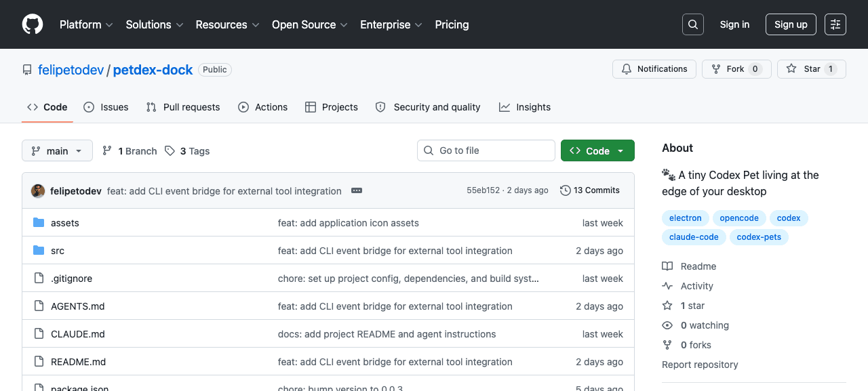Open the 13 Commits history link
The image size is (868, 391).
click(x=590, y=190)
